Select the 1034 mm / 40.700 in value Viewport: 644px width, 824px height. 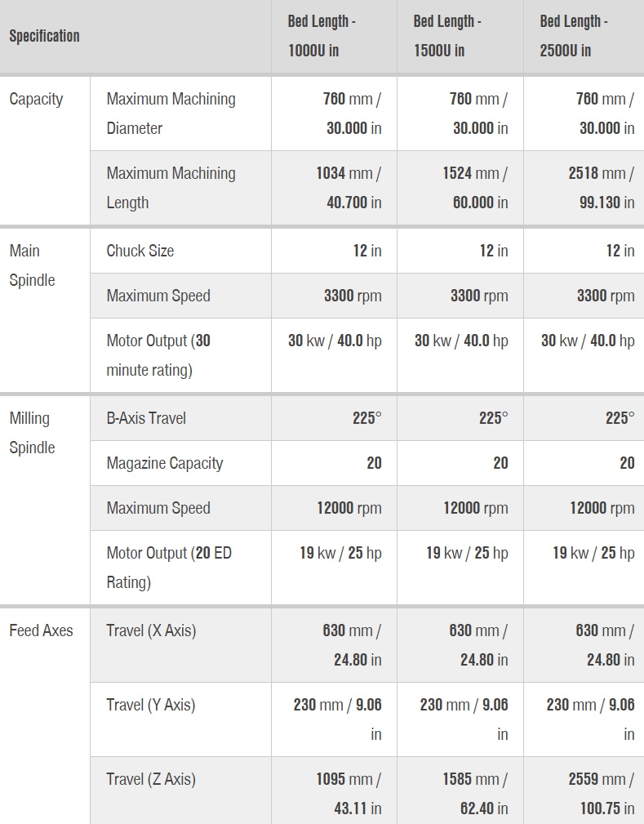coord(349,188)
